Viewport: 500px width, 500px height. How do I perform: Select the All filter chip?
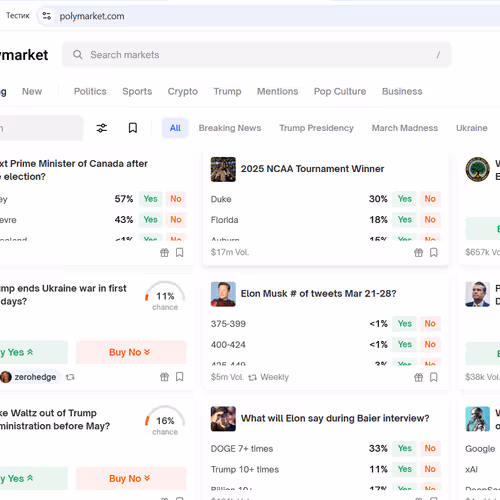[175, 128]
